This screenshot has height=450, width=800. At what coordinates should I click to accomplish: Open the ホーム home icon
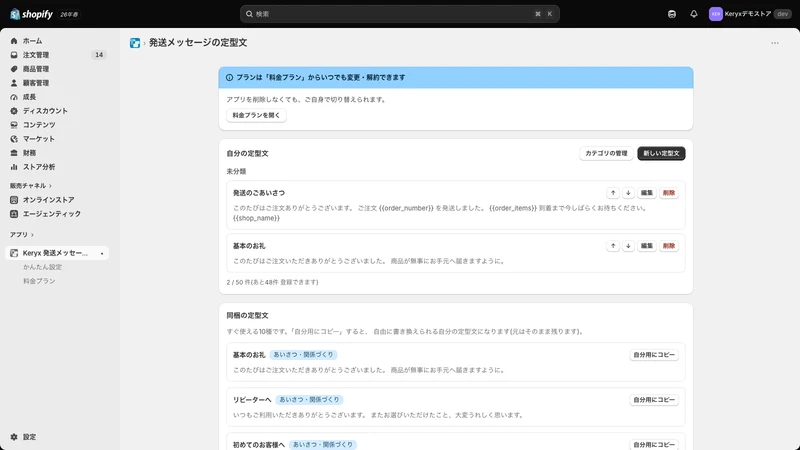14,41
